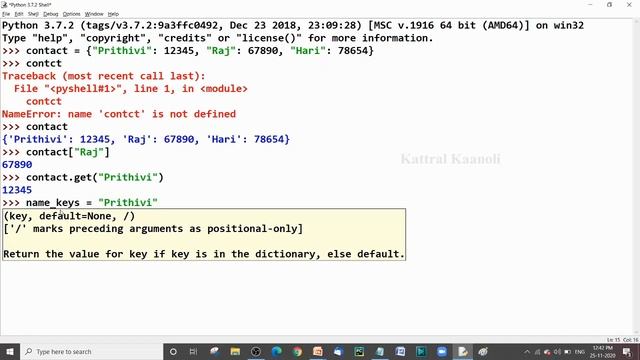Screen dimensions: 640x360
Task: Click the 'contact.get("Prithivi")' input line
Action: 83,177
